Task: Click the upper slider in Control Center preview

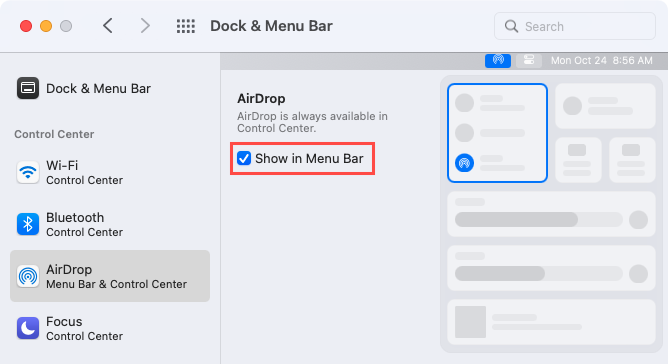Action: (x=538, y=220)
